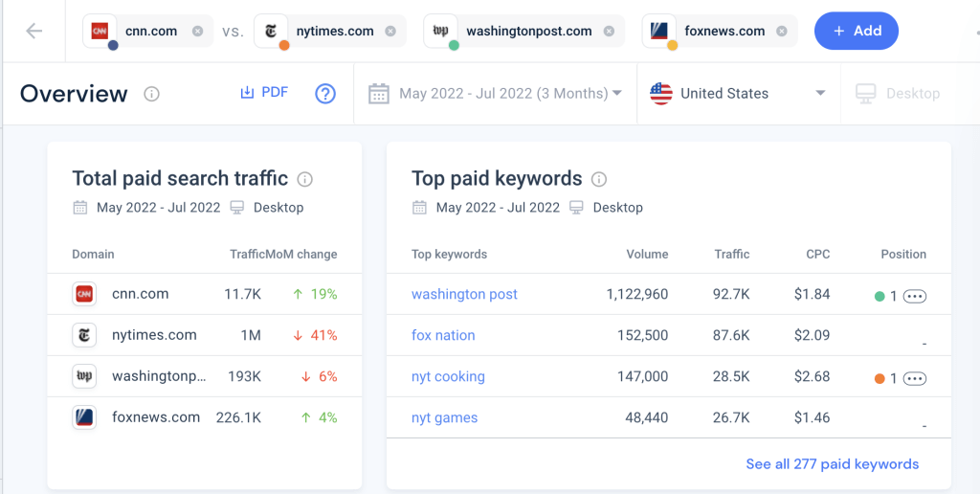Viewport: 980px width, 494px height.
Task: Open the nyt cooking keyword link
Action: [448, 376]
